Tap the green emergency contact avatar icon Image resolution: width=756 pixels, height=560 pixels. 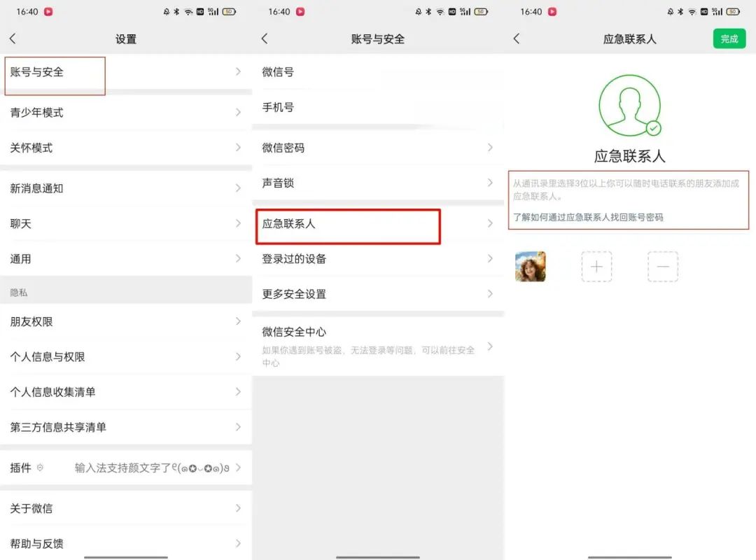click(x=629, y=104)
